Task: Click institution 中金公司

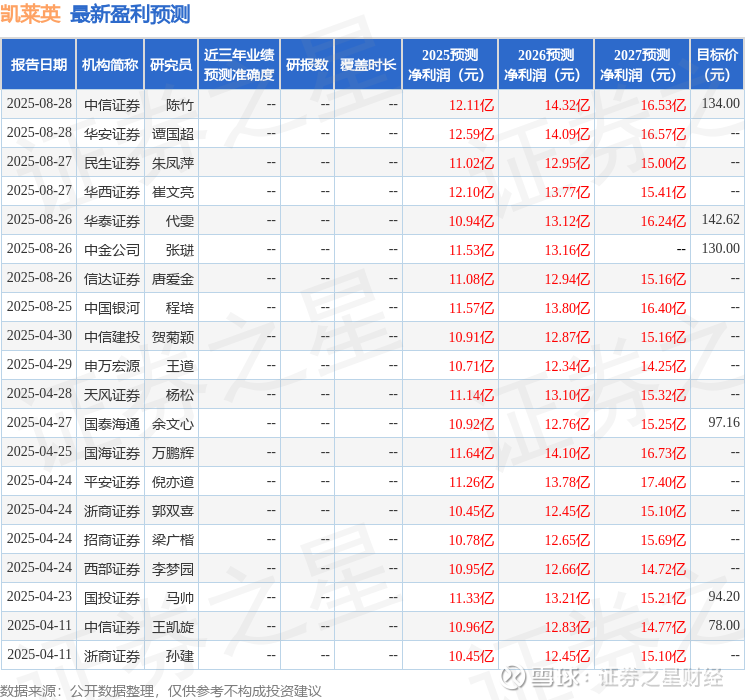Action: click(112, 250)
